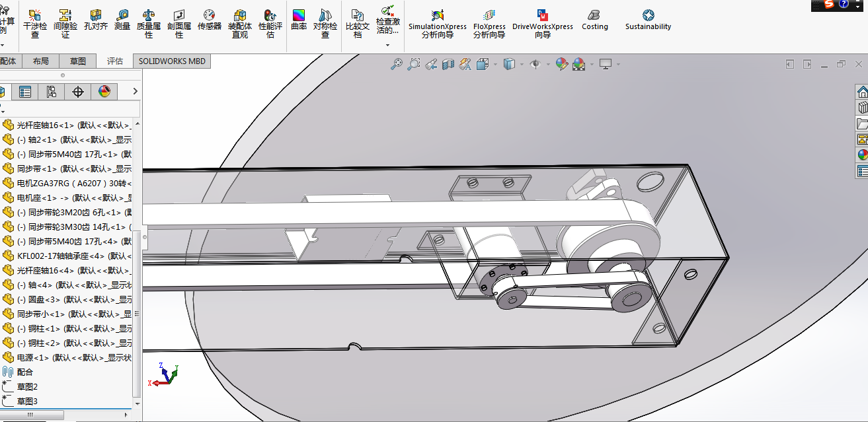
Task: Click Edit Appearance color-ball icon
Action: 561,64
